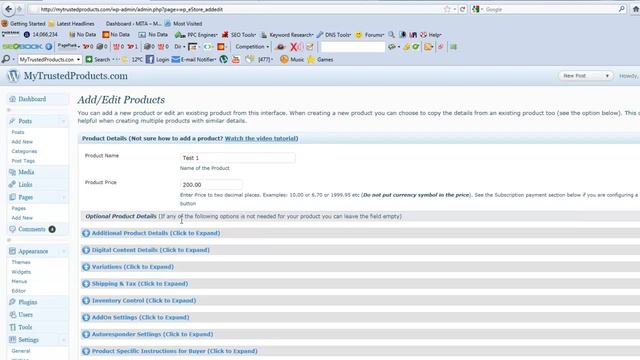Click the SEOBook logo in toolbar
This screenshot has width=640, height=360.
(22, 47)
